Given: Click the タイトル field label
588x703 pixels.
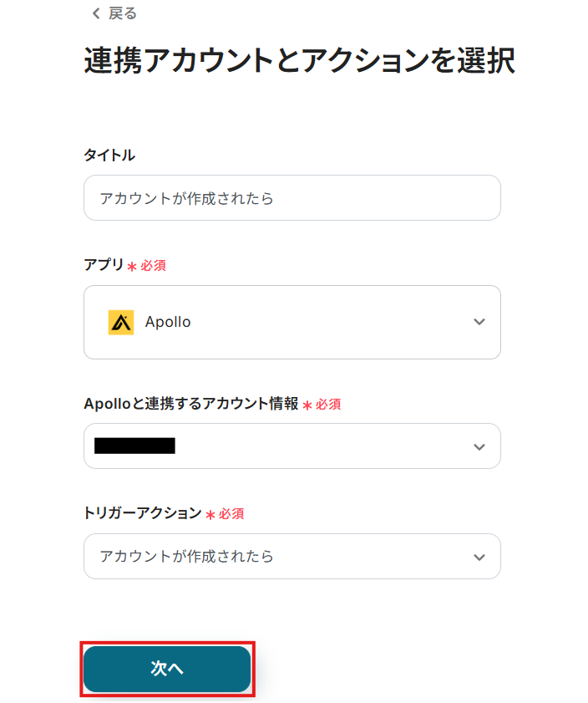Looking at the screenshot, I should [x=109, y=155].
